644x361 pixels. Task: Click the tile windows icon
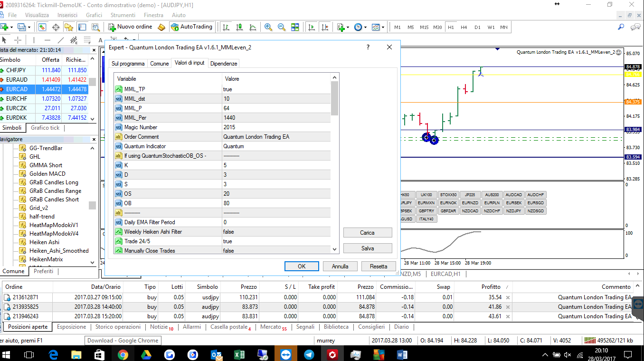point(294,27)
